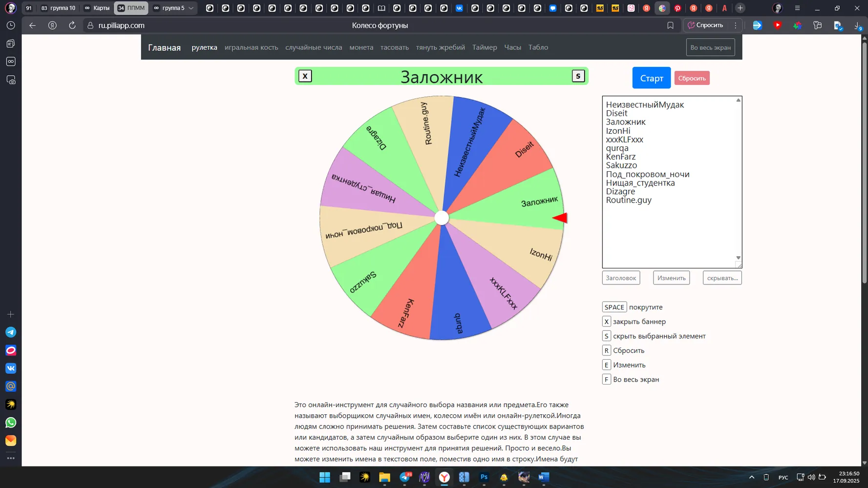The height and width of the screenshot is (488, 868).
Task: Click the Изменить button below the list
Action: click(671, 278)
